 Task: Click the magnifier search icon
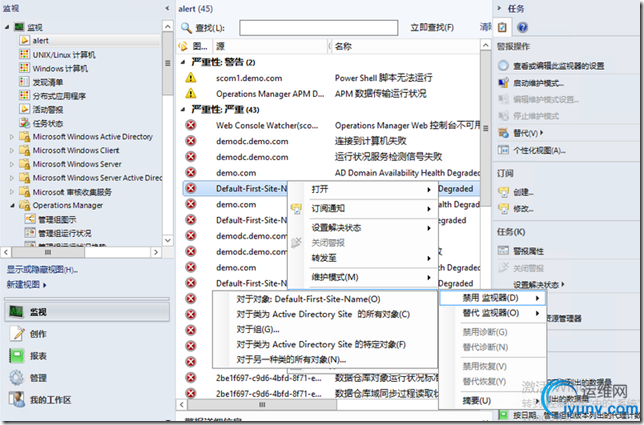click(x=186, y=28)
